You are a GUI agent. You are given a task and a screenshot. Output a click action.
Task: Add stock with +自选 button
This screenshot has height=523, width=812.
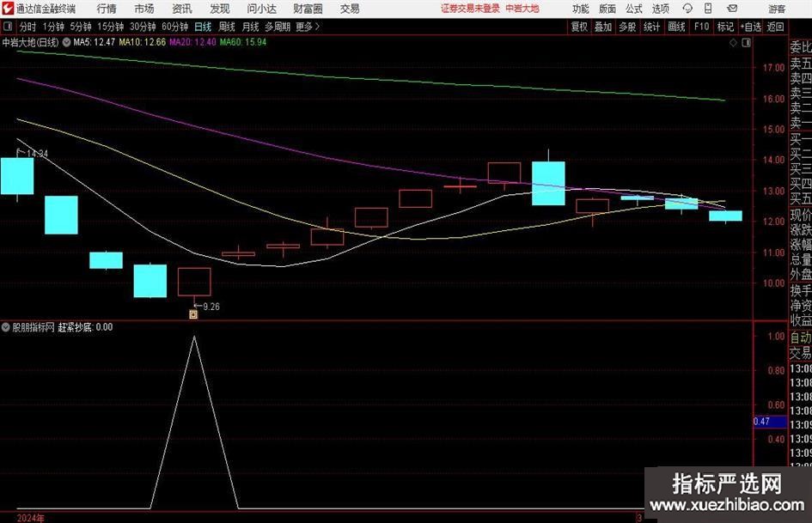tap(751, 27)
